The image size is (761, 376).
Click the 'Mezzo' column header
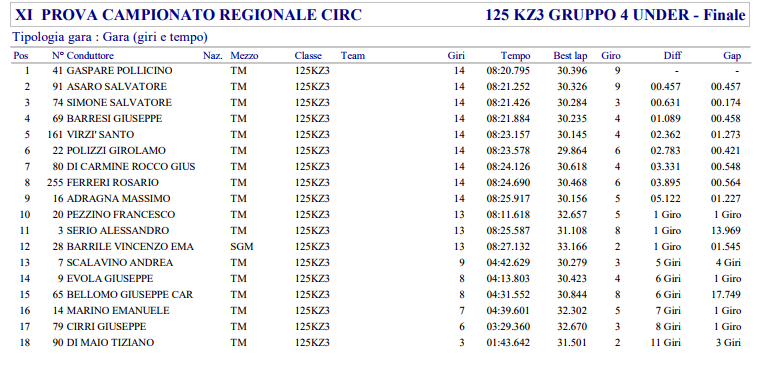[x=244, y=56]
